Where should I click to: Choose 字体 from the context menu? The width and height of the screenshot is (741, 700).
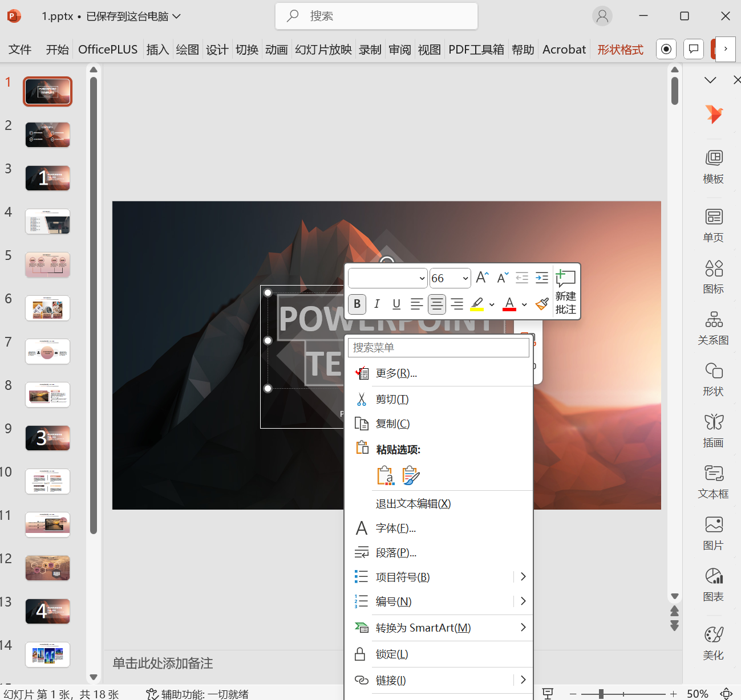pos(396,528)
